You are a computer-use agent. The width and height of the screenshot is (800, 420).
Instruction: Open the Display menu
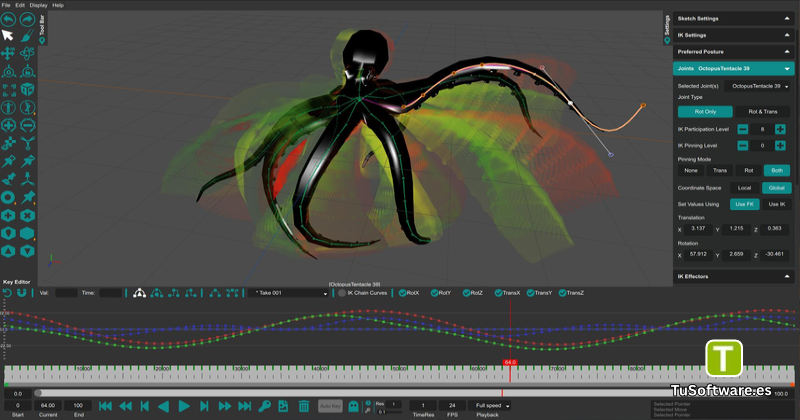coord(38,5)
